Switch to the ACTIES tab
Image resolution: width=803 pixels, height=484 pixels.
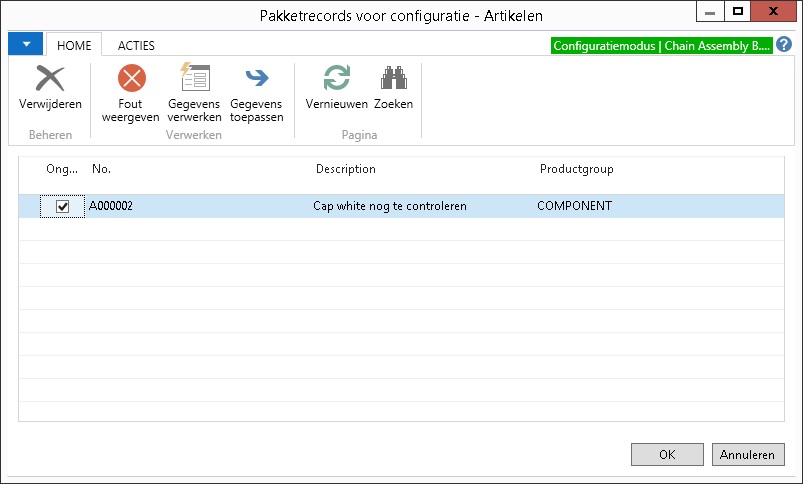tap(136, 46)
